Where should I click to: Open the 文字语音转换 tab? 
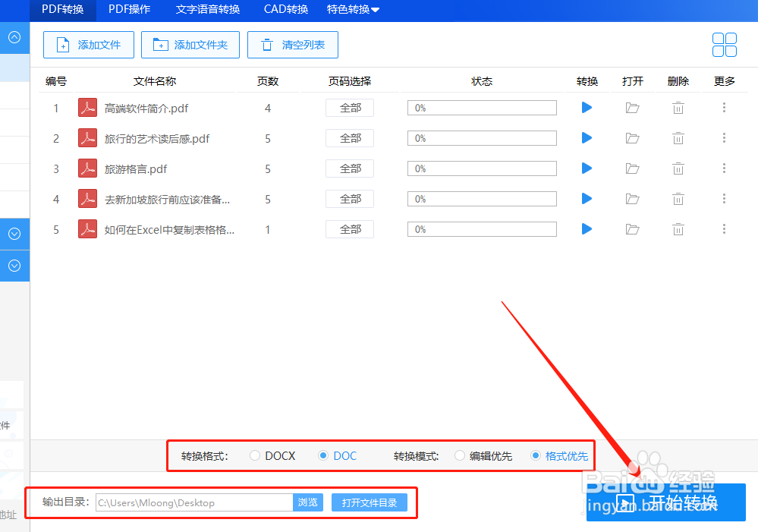point(209,10)
